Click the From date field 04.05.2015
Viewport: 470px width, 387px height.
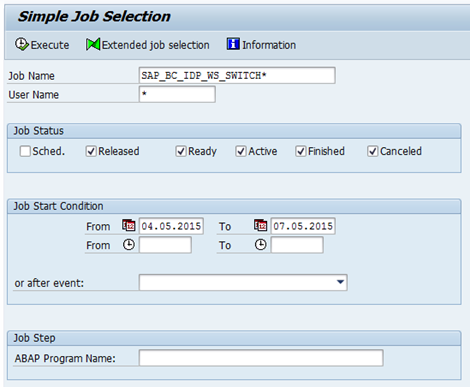point(171,226)
